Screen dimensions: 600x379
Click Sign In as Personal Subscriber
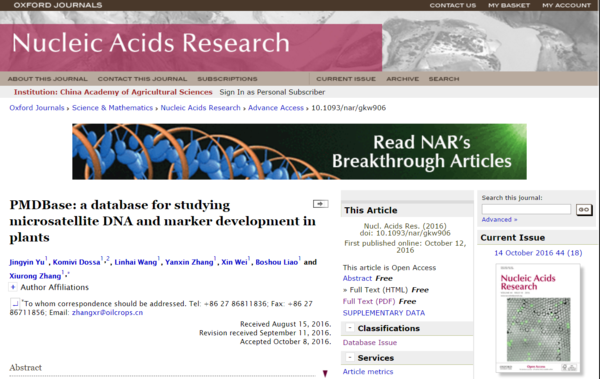272,92
